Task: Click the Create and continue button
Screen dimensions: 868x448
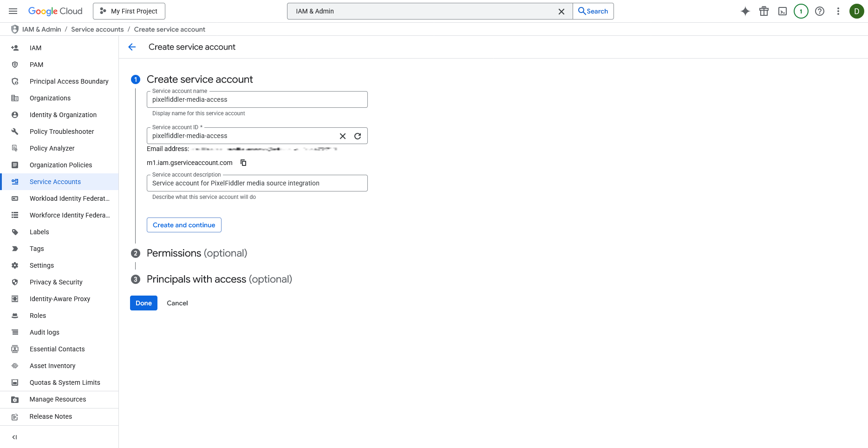Action: coord(184,225)
